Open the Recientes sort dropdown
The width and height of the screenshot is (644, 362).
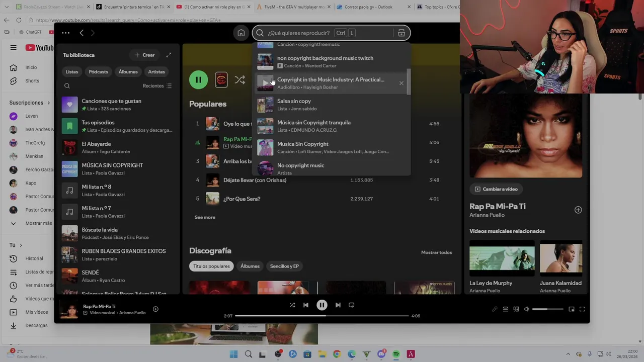click(157, 86)
